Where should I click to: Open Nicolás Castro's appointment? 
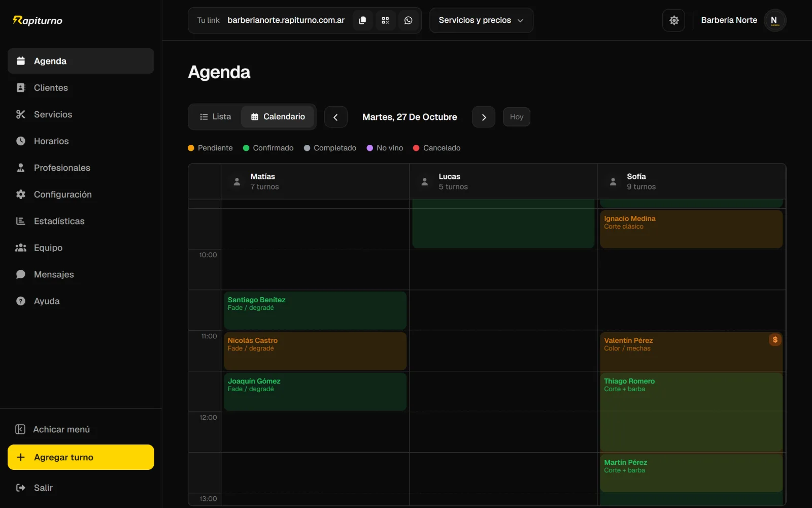315,351
